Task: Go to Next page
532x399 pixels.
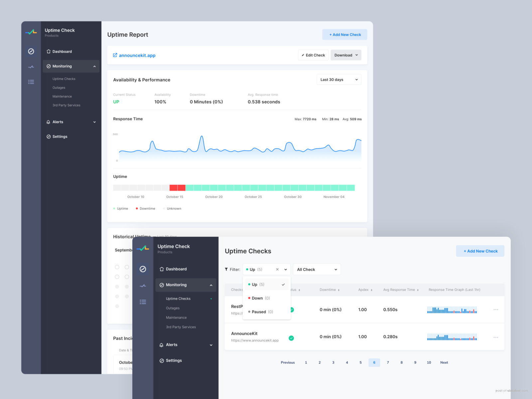Action: tap(444, 362)
